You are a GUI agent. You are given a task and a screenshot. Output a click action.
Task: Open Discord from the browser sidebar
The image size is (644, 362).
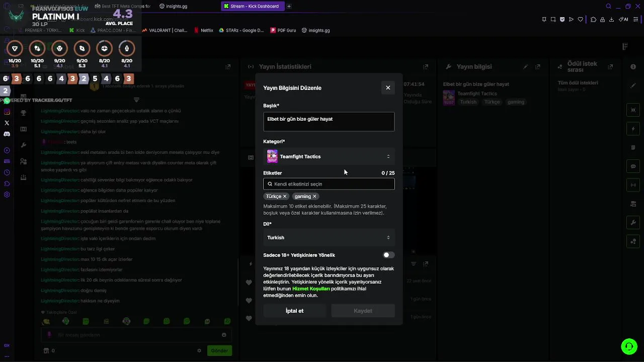(7, 134)
